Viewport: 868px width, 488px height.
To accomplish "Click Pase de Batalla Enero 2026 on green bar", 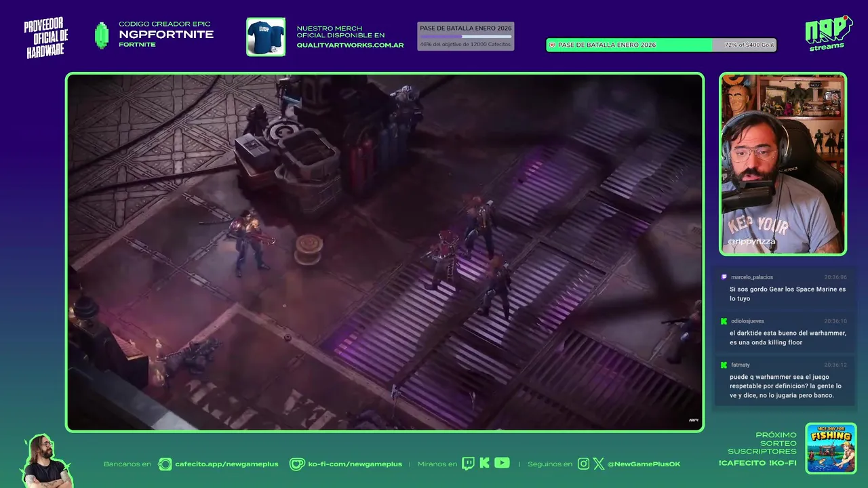I will point(607,45).
